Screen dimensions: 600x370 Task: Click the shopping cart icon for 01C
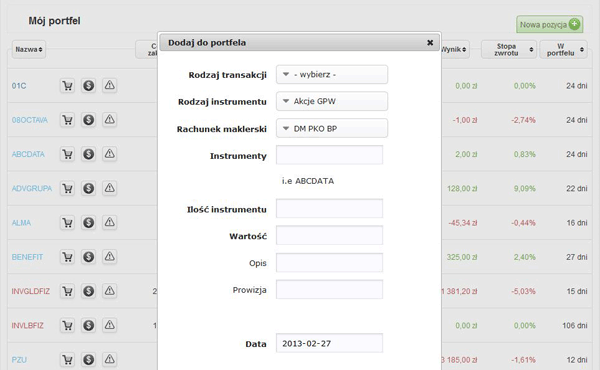[x=67, y=85]
